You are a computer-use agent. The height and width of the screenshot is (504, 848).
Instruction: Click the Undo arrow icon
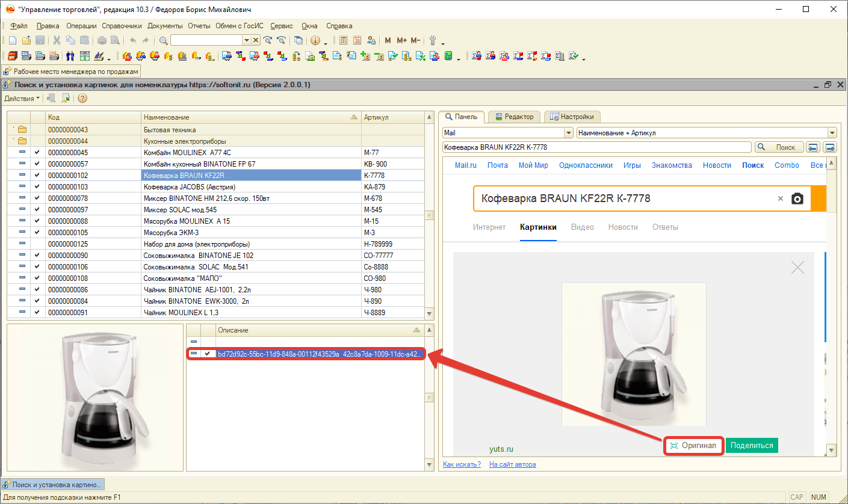point(133,40)
